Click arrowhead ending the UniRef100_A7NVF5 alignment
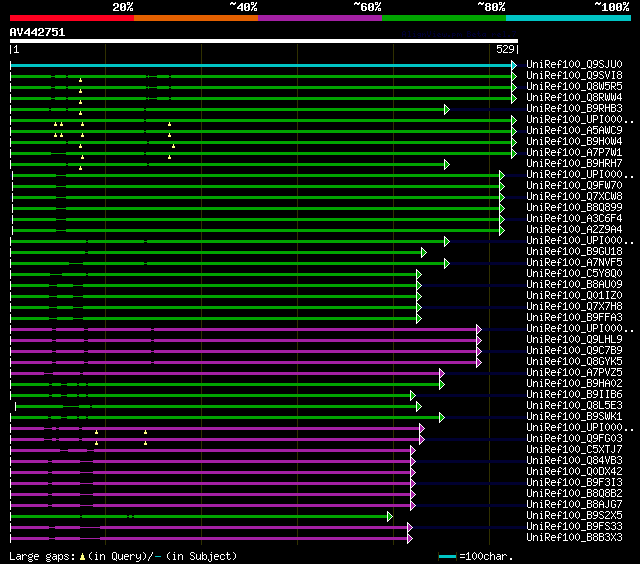640x564 pixels. 447,263
